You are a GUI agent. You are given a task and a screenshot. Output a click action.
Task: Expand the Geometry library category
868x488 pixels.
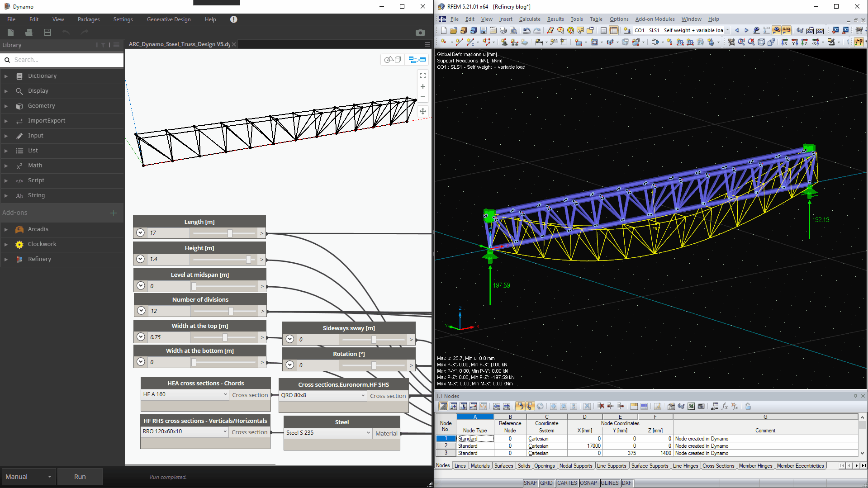[x=6, y=106]
